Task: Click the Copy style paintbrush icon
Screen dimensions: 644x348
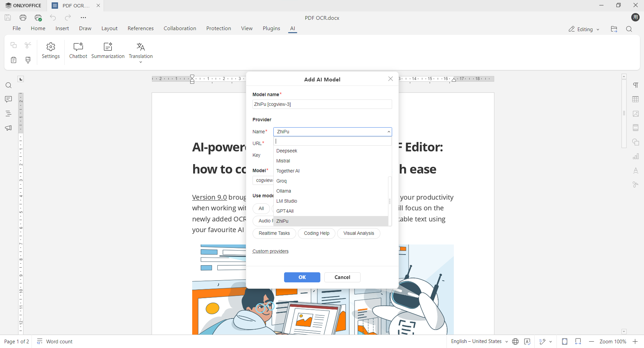Action: click(x=28, y=60)
